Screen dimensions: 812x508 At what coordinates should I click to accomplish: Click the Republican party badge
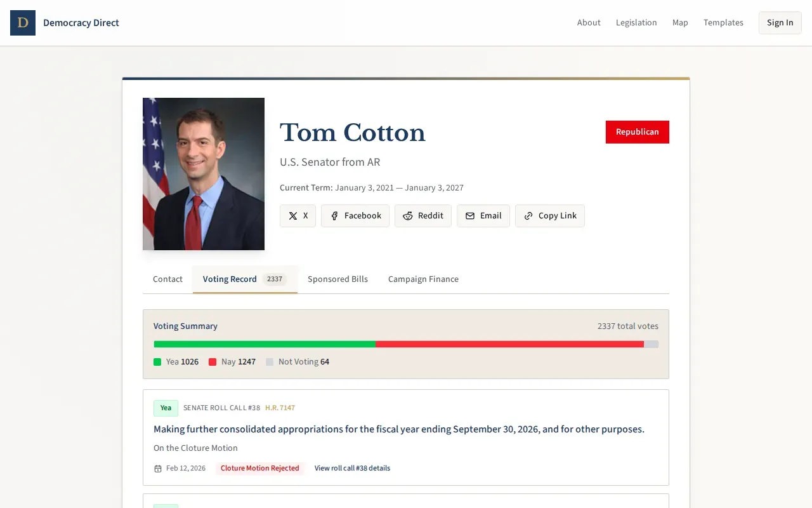point(637,132)
